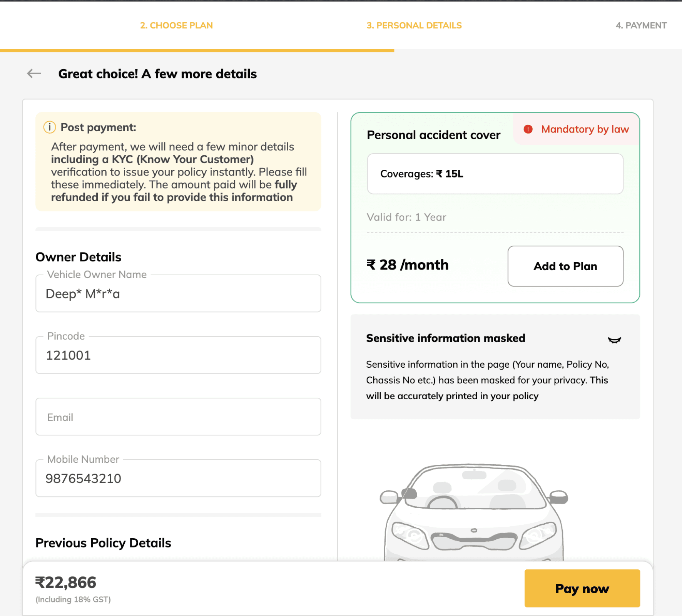Click the red Mandatory by law alert icon
This screenshot has height=616, width=682.
528,129
